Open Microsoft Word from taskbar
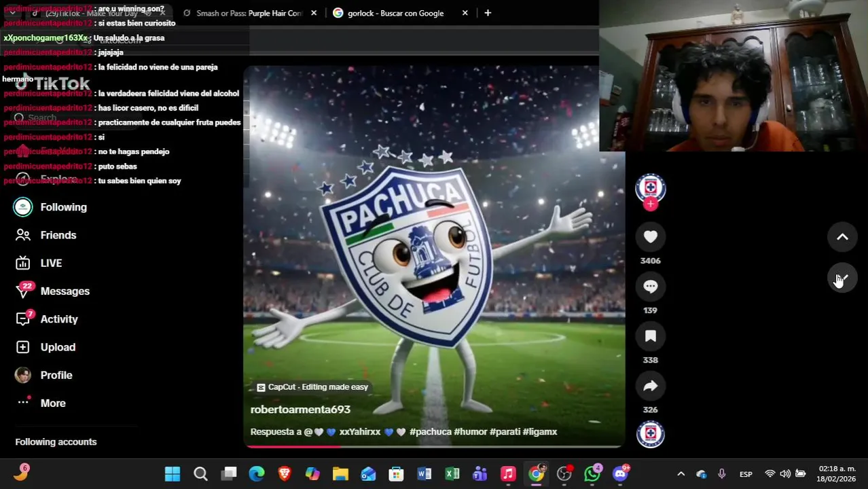 point(424,474)
